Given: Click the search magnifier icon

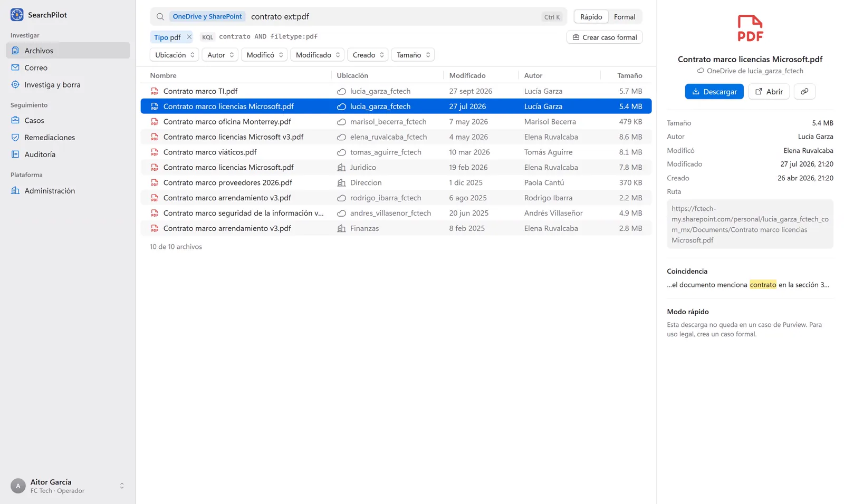Looking at the screenshot, I should pos(160,17).
